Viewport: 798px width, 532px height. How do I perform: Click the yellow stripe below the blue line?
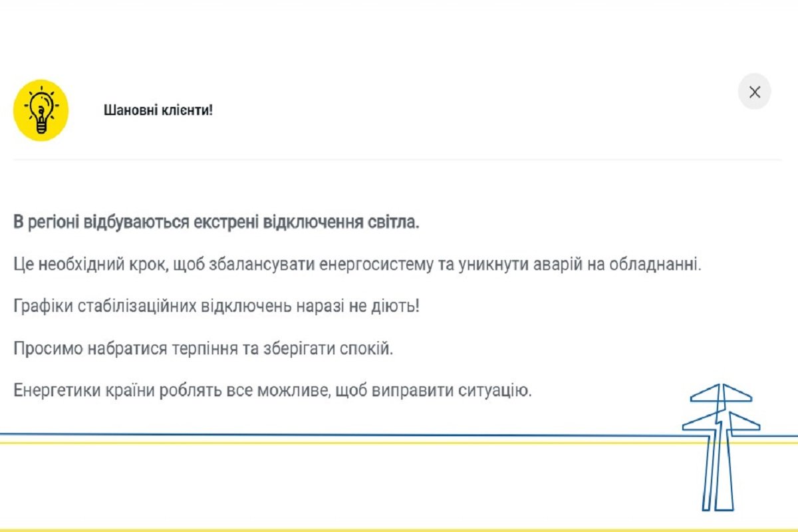[x=332, y=442]
